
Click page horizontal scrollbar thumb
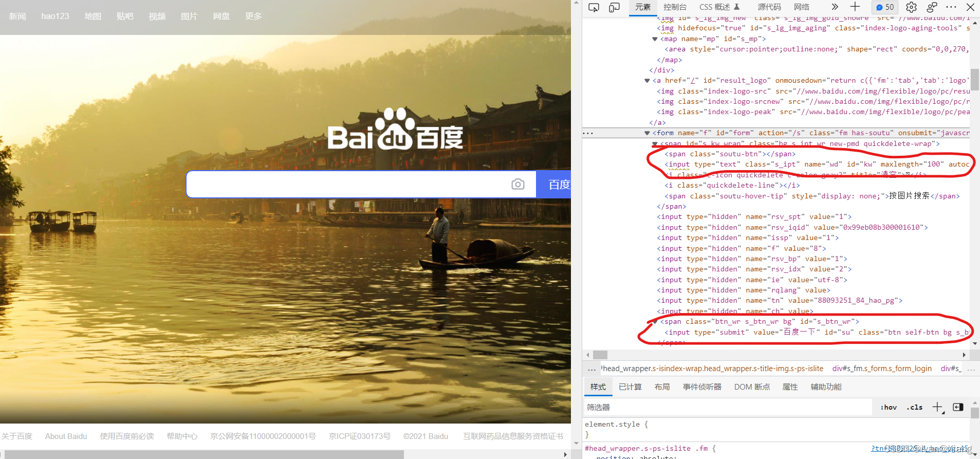pyautogui.click(x=204, y=454)
